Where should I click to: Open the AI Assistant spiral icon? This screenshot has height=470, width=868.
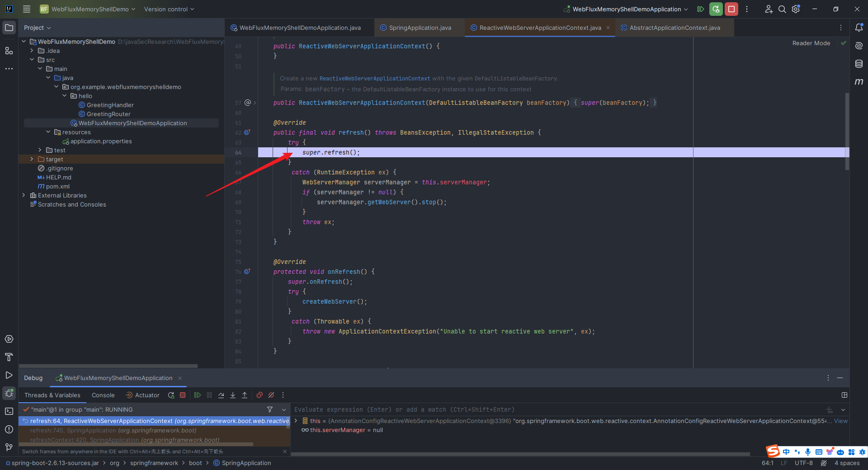click(859, 46)
